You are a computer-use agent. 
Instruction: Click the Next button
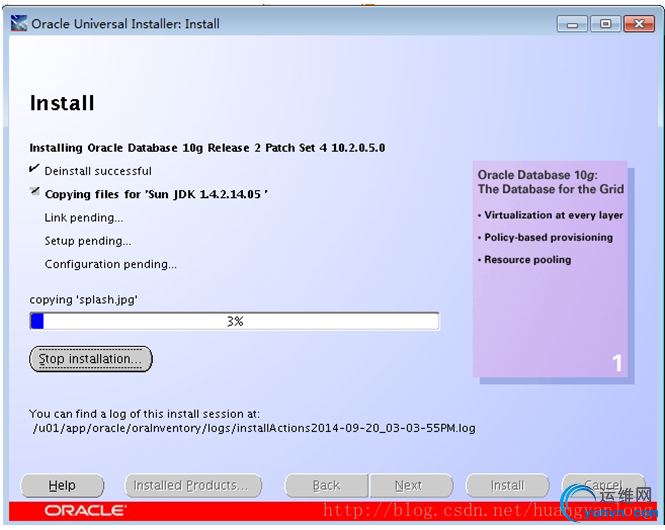411,485
